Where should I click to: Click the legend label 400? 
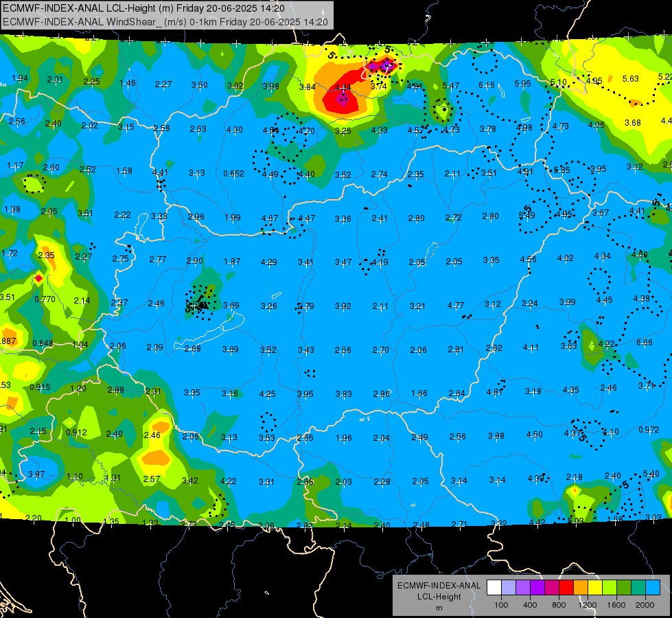coord(530,605)
